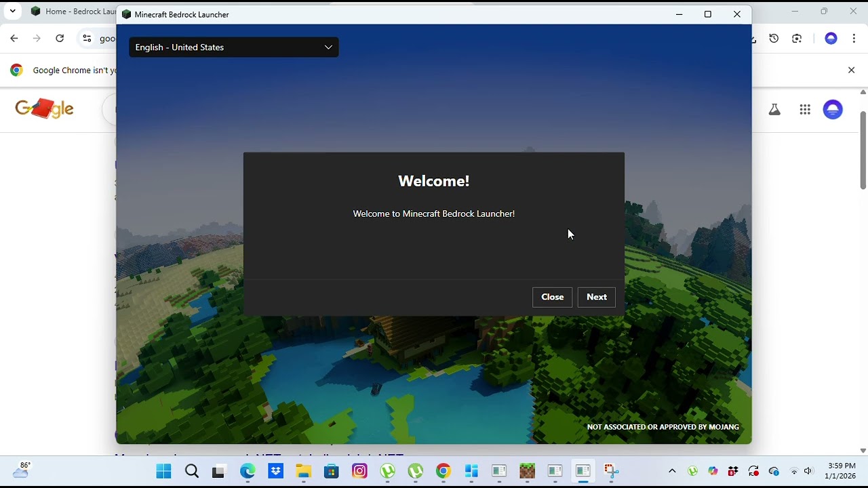The height and width of the screenshot is (488, 868).
Task: Click scrollbar up arrow in Chrome
Action: click(863, 92)
